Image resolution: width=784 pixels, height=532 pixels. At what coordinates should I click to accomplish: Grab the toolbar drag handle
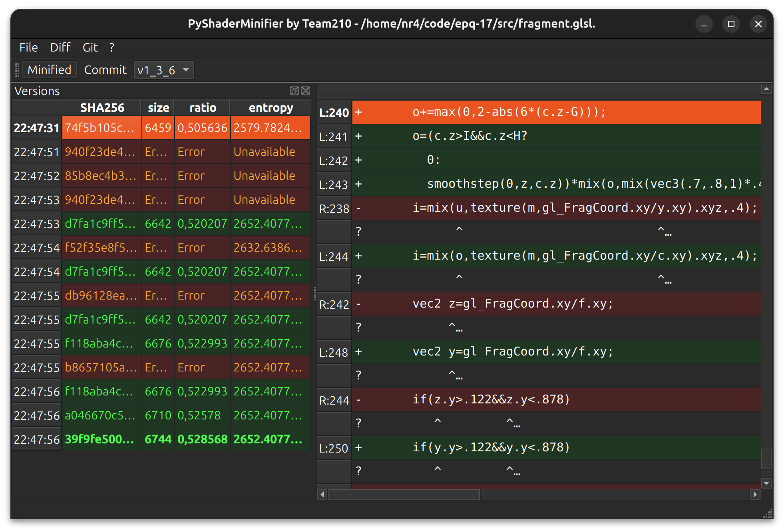point(17,70)
